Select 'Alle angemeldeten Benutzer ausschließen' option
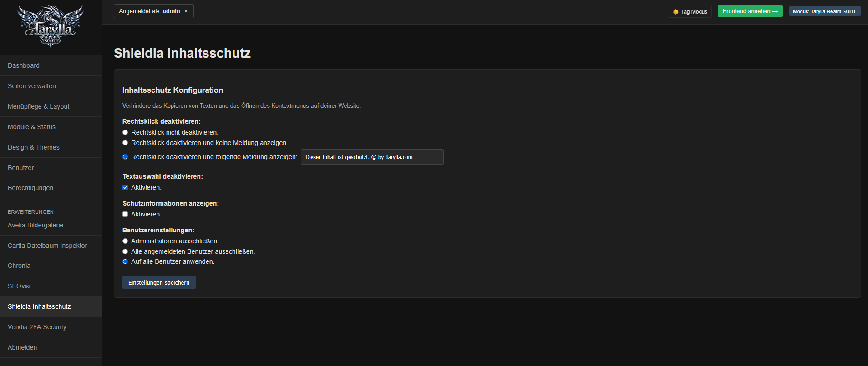The width and height of the screenshot is (868, 366). pyautogui.click(x=125, y=251)
